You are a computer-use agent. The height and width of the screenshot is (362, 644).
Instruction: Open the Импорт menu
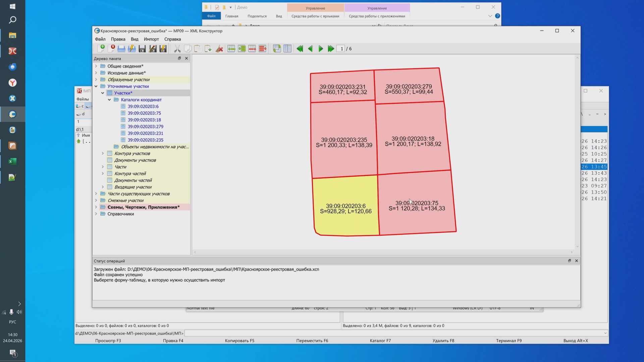[151, 39]
